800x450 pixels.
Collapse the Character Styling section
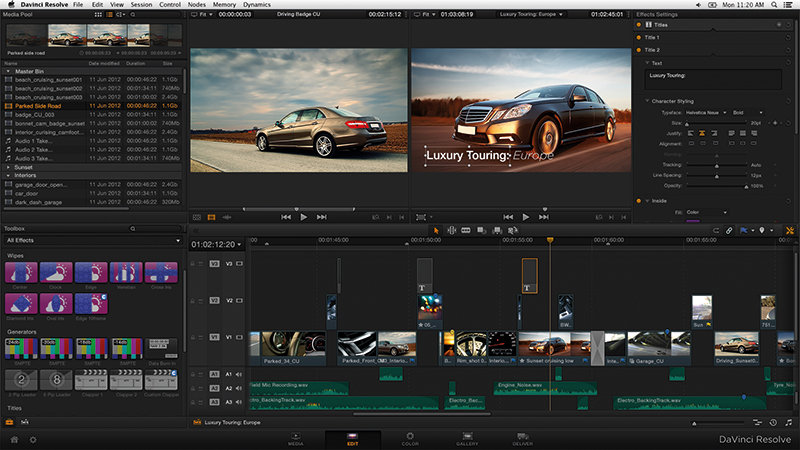[647, 101]
